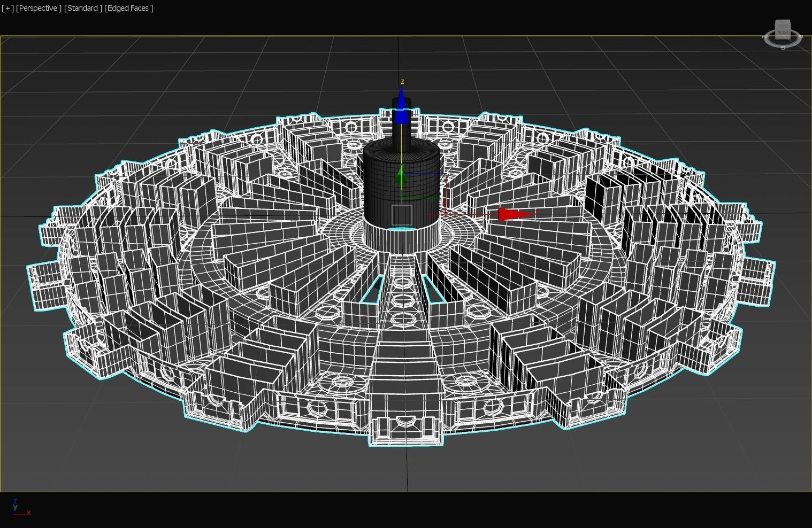Click a corner of the ViewCube to rotate view

pyautogui.click(x=790, y=20)
